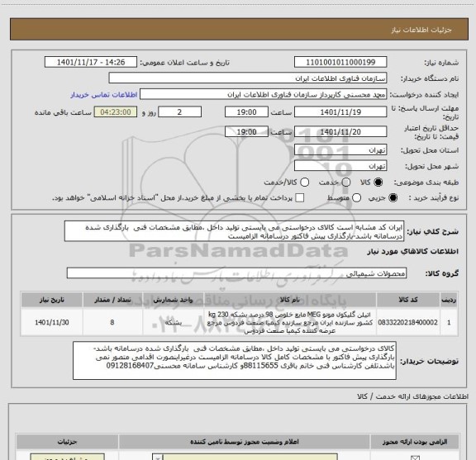Click the نام کالا column header
Screen dimensions: 476x460
point(289,300)
